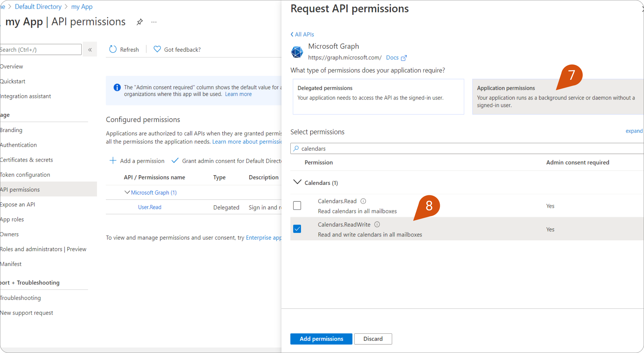Click the Refresh icon

click(x=113, y=49)
